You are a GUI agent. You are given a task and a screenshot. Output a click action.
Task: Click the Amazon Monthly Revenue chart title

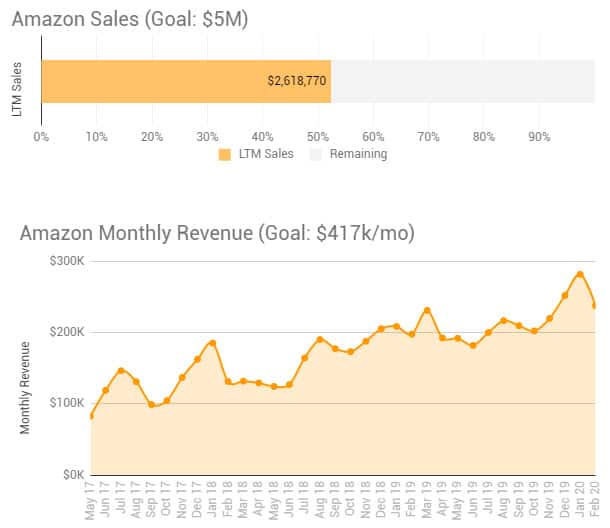(x=217, y=233)
